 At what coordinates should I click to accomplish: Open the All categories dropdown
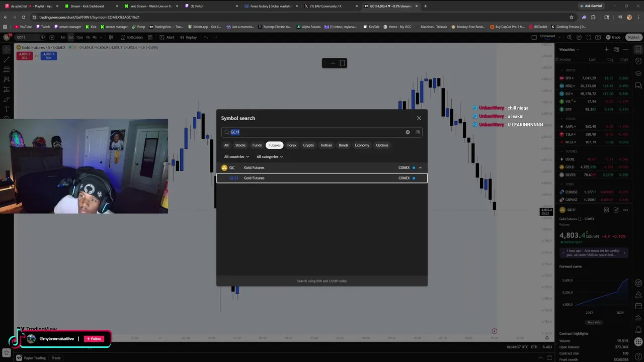click(270, 157)
